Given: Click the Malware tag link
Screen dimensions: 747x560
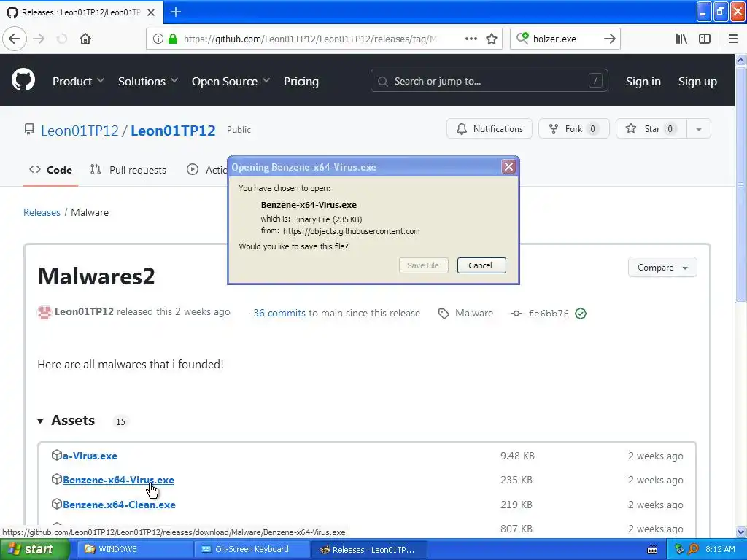Looking at the screenshot, I should (x=465, y=313).
